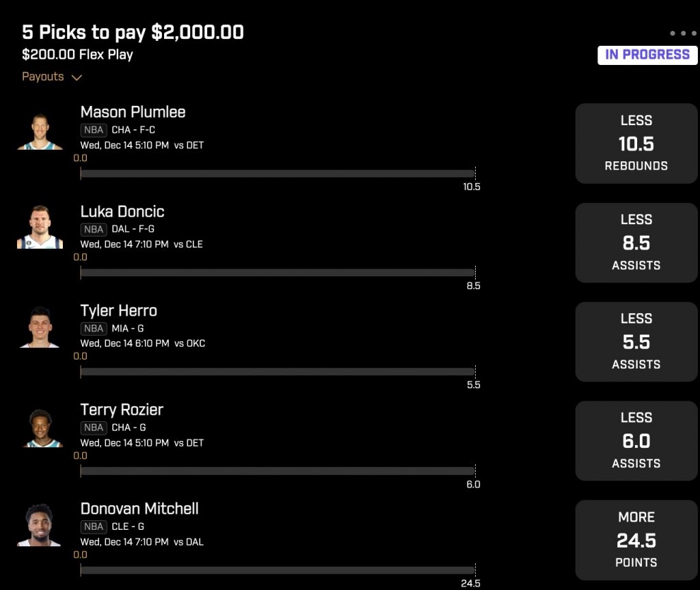Click the NBA badge under Mason Plumlee
Image resolution: width=700 pixels, height=590 pixels.
coord(94,130)
